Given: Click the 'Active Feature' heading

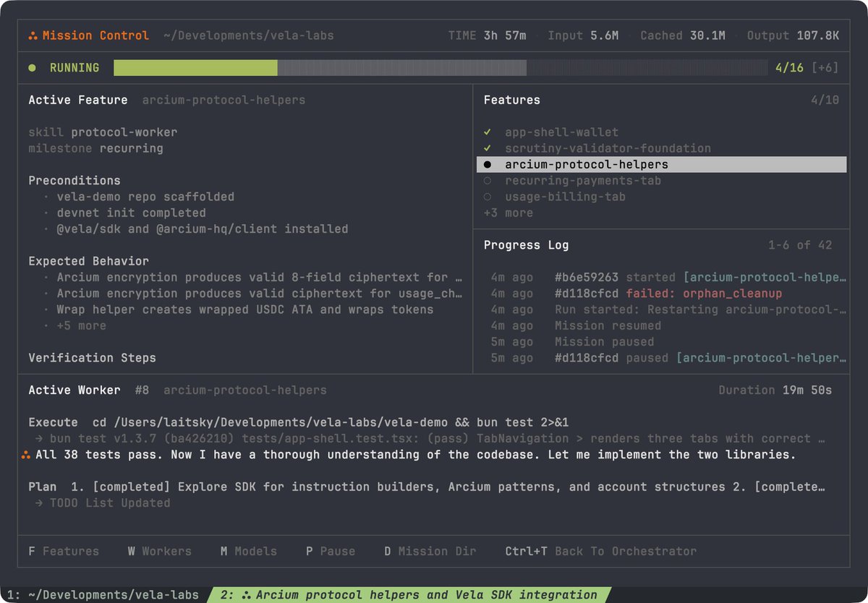Looking at the screenshot, I should point(78,100).
